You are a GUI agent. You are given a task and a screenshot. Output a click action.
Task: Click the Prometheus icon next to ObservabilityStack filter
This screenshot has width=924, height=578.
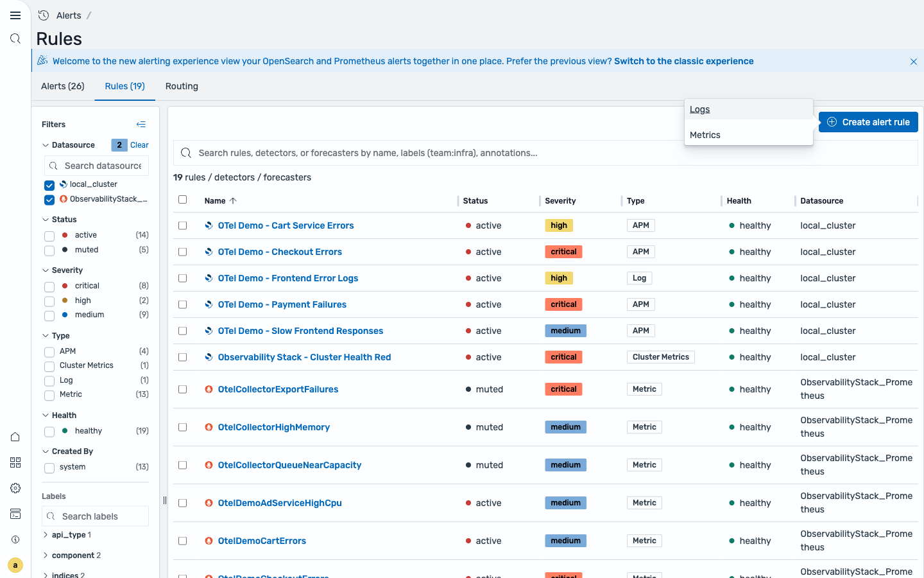64,199
